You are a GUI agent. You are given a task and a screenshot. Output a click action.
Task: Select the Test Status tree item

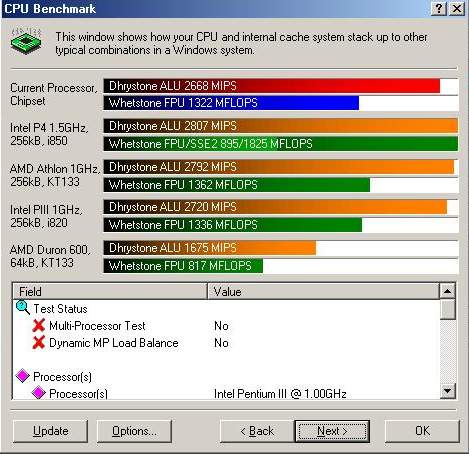(60, 309)
